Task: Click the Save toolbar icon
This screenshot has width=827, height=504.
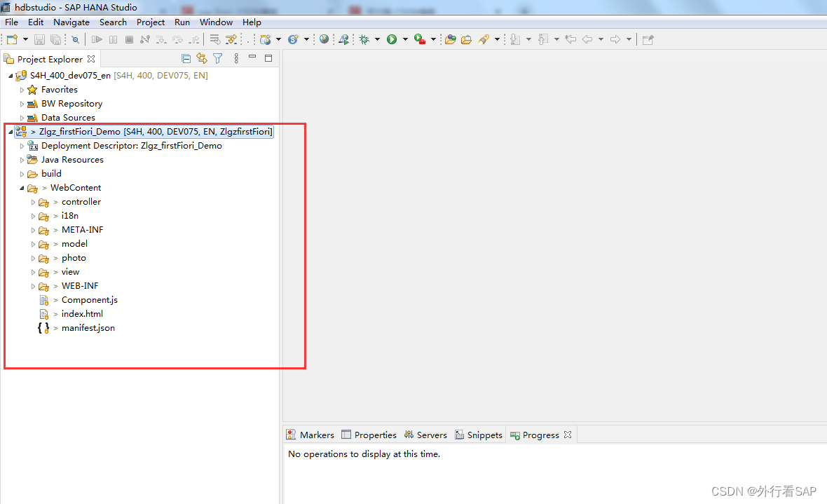Action: pos(39,39)
